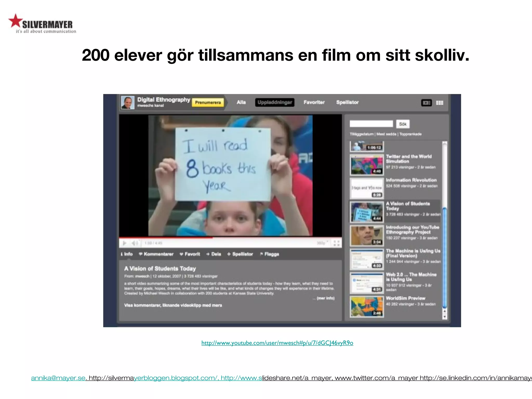Click the scrollbar up arrow above the down arrow
The image size is (532, 399).
445,311
